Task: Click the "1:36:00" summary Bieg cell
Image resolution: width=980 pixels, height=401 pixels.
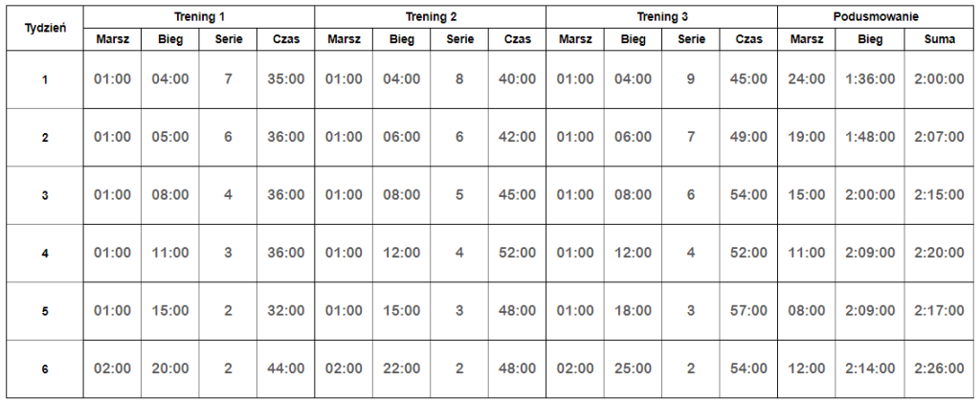Action: pos(870,79)
